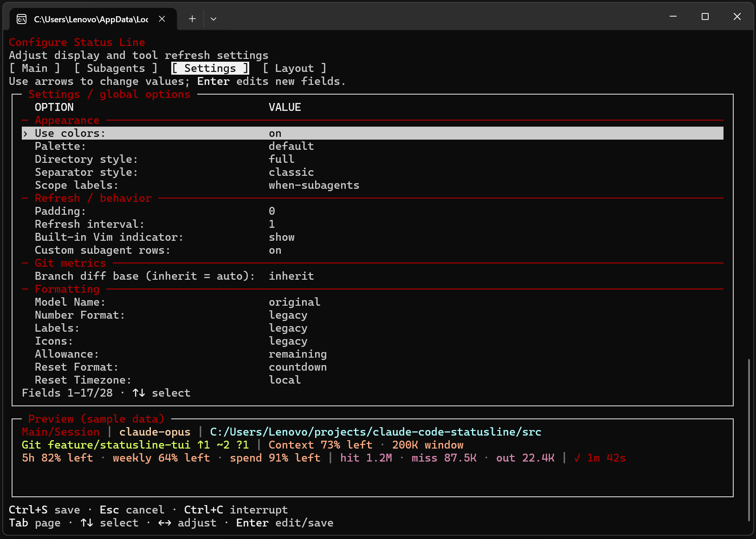Select the Padding option

tap(60, 211)
